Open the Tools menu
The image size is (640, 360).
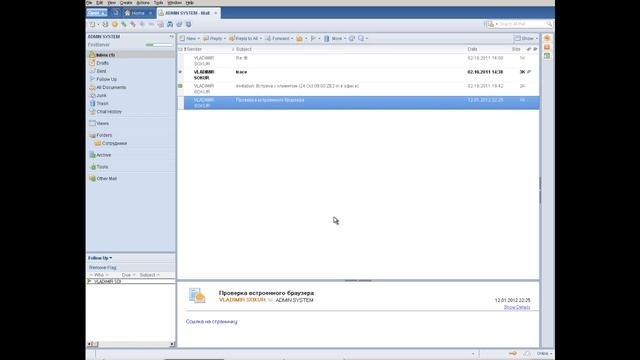[x=158, y=2]
